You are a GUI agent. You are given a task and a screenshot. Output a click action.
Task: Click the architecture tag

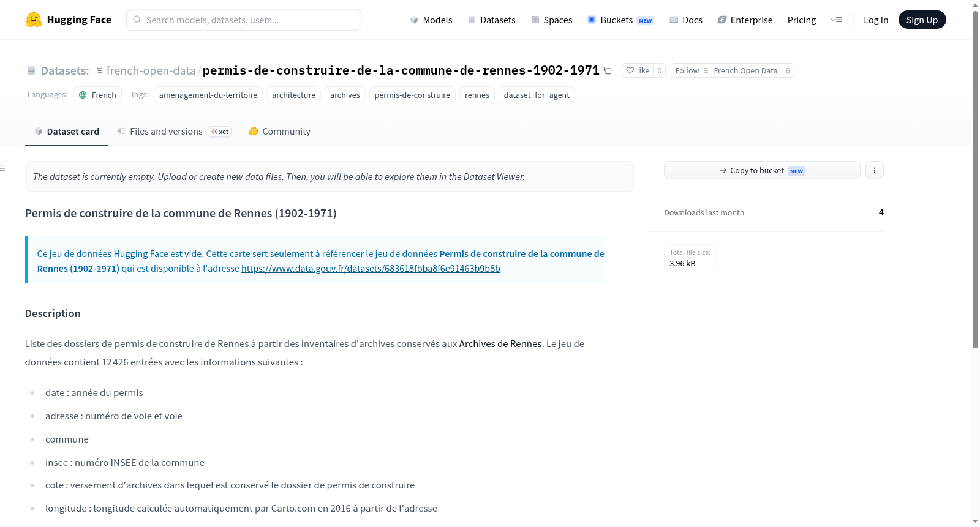click(x=294, y=95)
